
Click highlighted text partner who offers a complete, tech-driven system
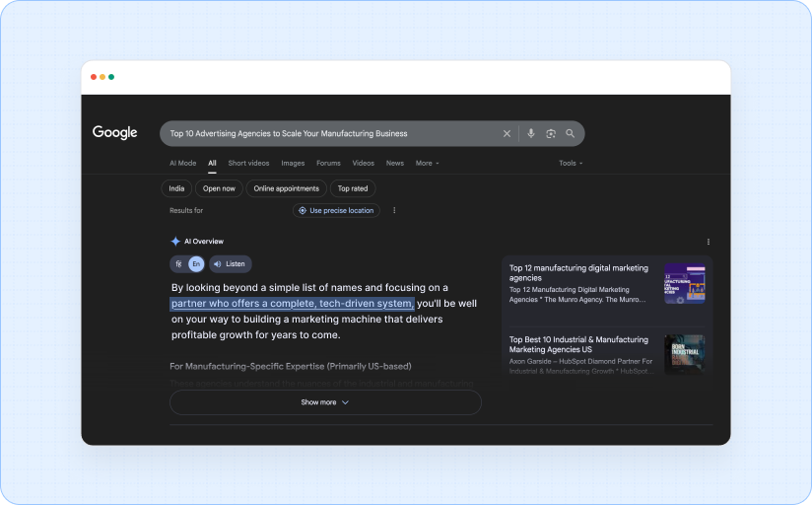tap(292, 304)
